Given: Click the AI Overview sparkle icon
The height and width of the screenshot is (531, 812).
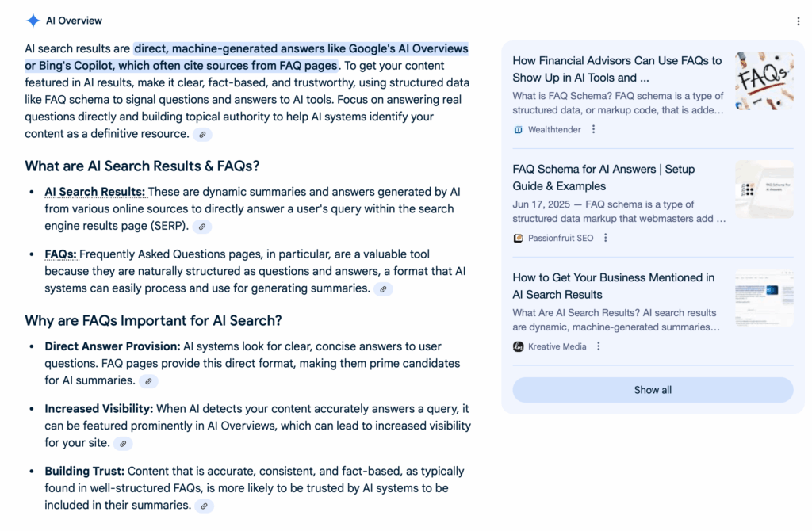Looking at the screenshot, I should (x=33, y=21).
